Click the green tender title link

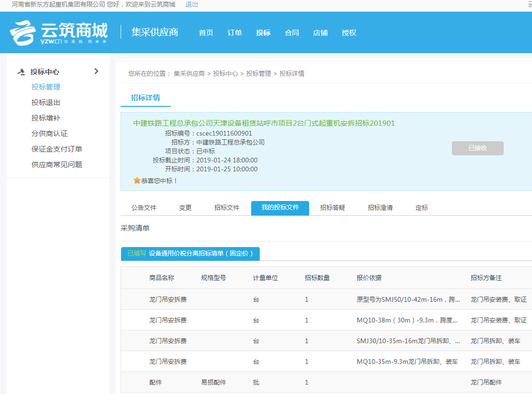point(264,123)
